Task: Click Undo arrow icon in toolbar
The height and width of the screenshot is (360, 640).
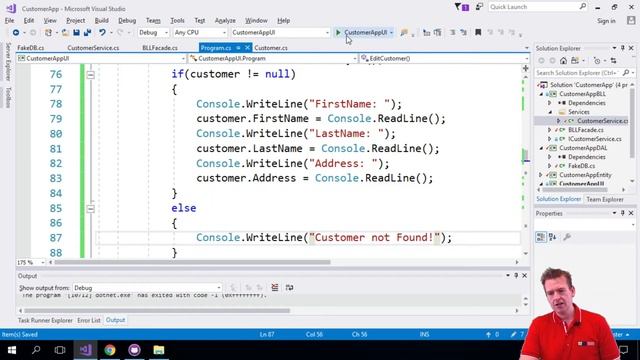Action: 102,32
